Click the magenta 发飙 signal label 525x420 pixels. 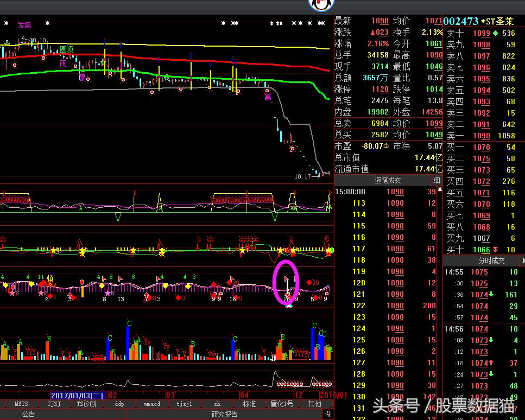coord(24,25)
